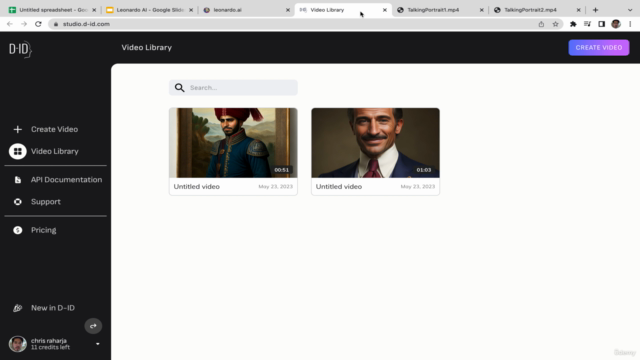
Task: Expand the account dropdown arrow beside chris raharja
Action: (x=98, y=344)
